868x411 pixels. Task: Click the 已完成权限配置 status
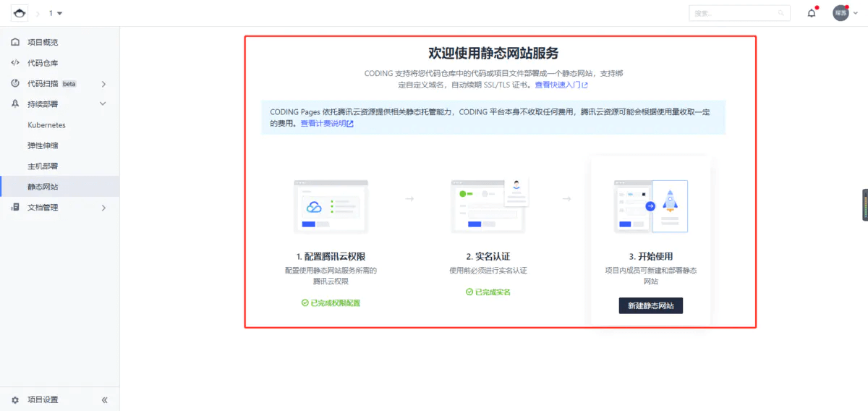[331, 303]
